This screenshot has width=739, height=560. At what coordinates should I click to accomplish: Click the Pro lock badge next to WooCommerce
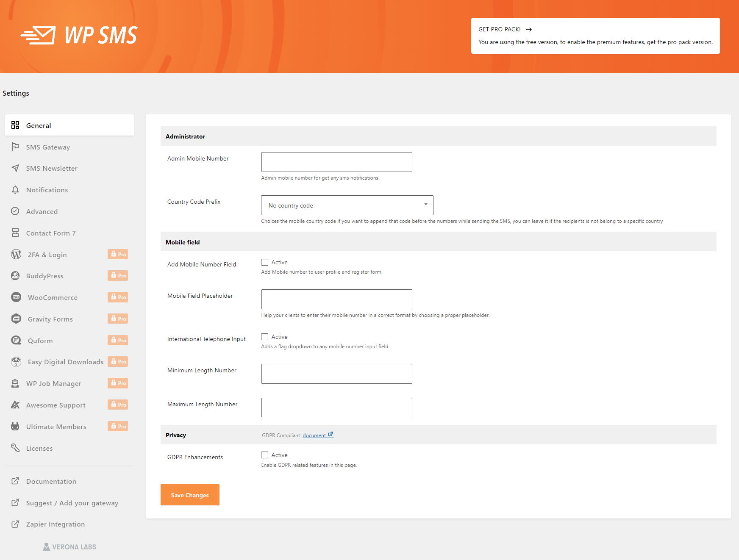coord(118,297)
